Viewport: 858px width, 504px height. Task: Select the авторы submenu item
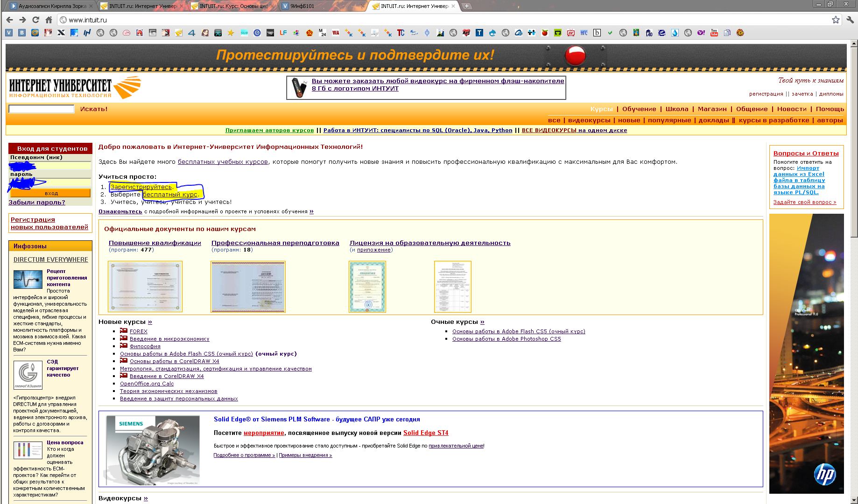pyautogui.click(x=830, y=120)
